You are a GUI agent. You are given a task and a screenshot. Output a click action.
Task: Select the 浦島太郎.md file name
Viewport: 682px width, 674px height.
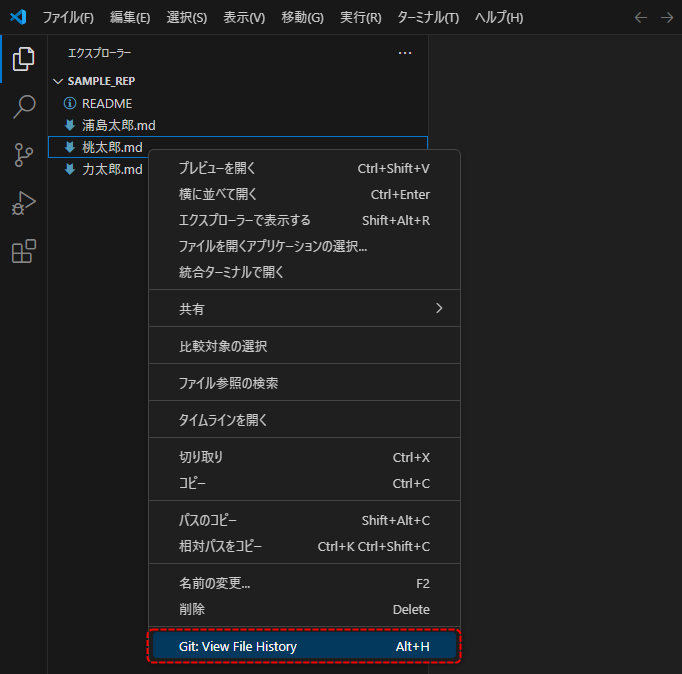(119, 126)
